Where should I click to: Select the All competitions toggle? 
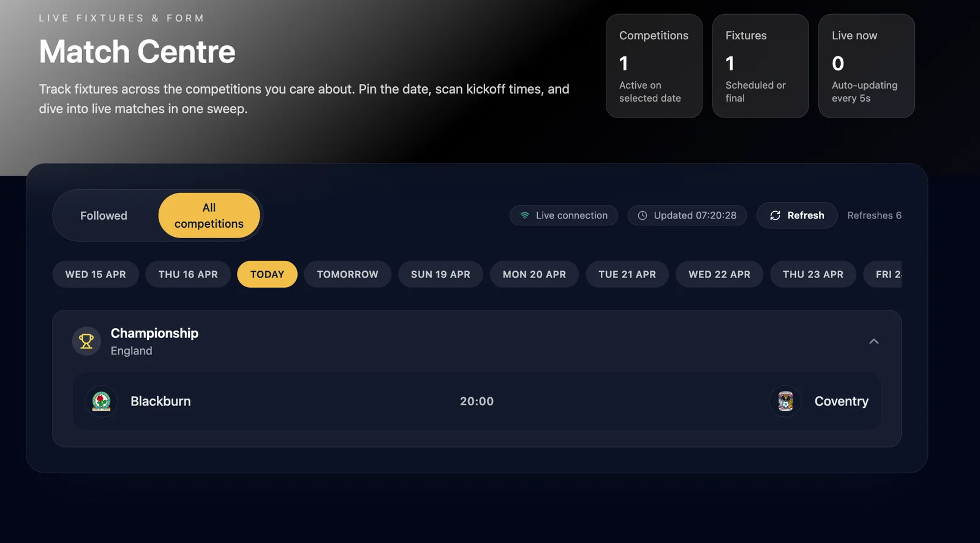209,215
